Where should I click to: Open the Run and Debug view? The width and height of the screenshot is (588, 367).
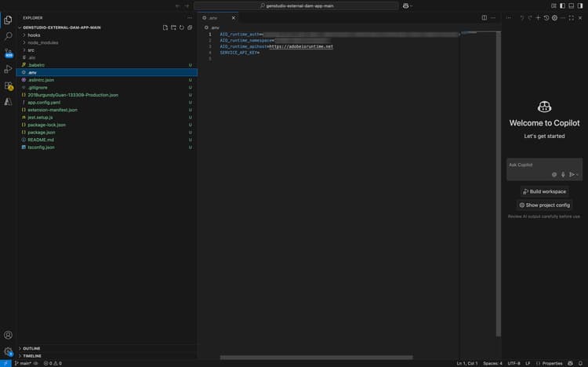(x=9, y=69)
